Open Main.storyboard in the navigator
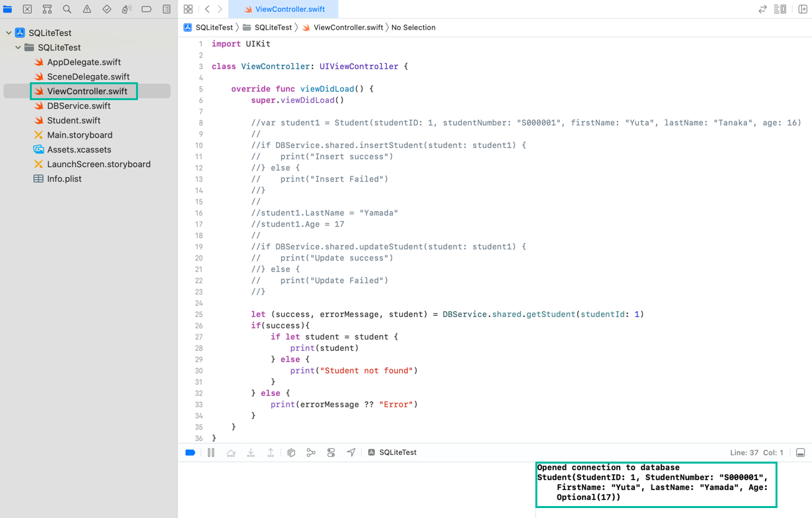This screenshot has height=518, width=812. (x=80, y=135)
